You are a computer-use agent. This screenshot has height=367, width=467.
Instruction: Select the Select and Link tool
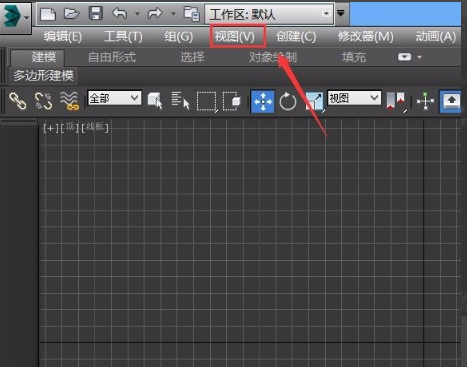(18, 101)
